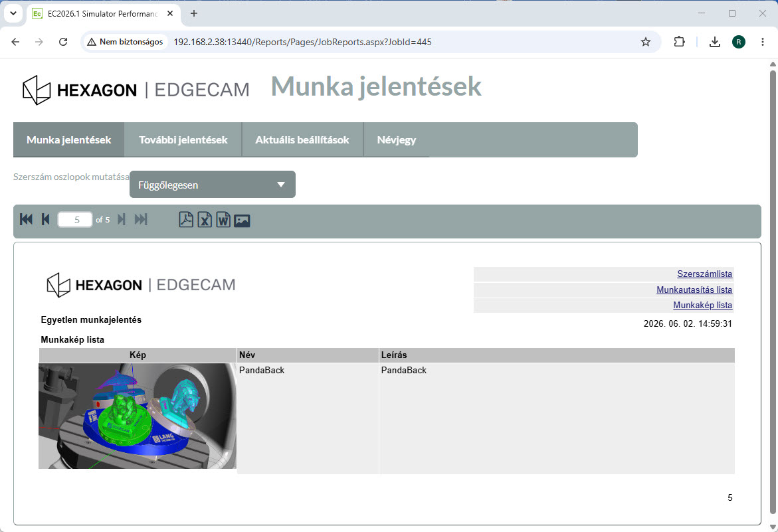Click the browser forward arrow
The height and width of the screenshot is (532, 778).
point(39,42)
